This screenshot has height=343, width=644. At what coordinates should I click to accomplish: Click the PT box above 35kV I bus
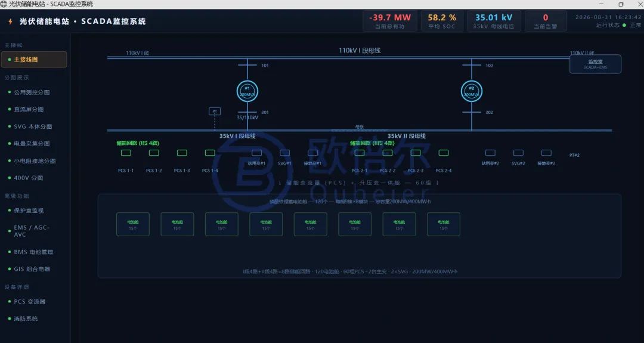pyautogui.click(x=215, y=112)
